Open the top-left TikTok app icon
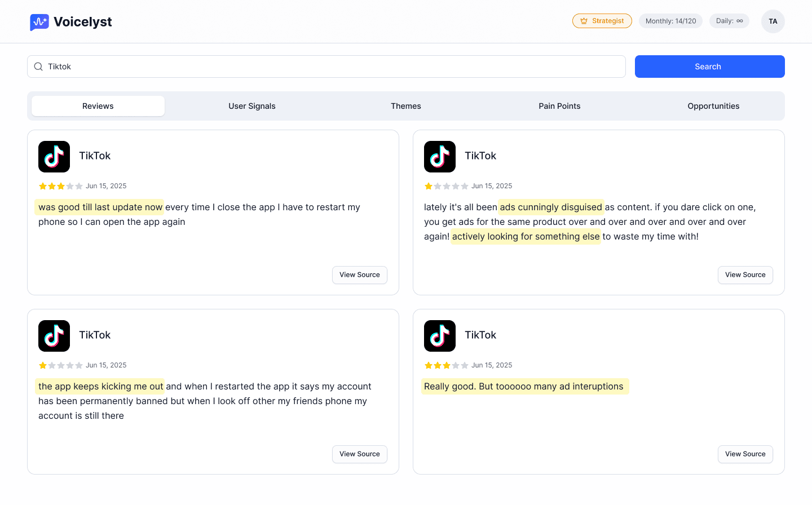812x505 pixels. click(54, 156)
